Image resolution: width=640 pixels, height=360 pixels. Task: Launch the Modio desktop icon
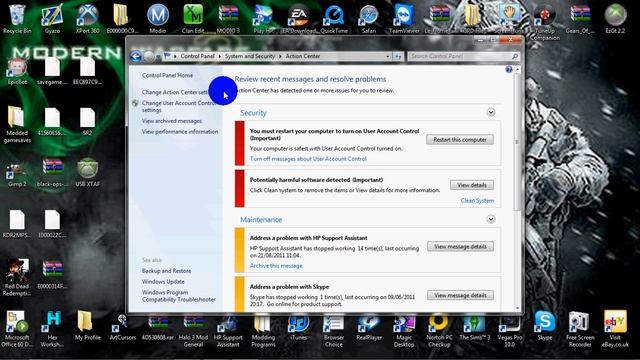pyautogui.click(x=158, y=18)
